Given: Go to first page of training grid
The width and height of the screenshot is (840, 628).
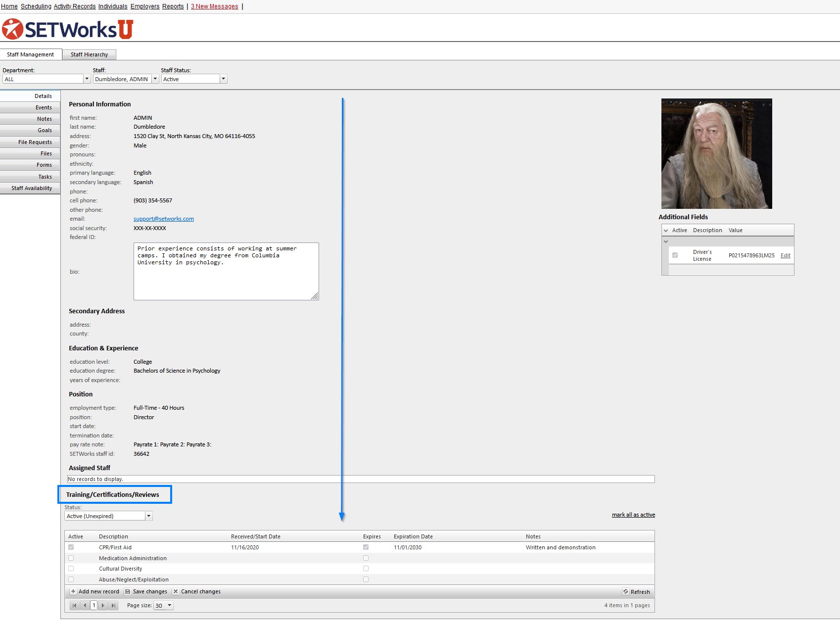Looking at the screenshot, I should [74, 605].
